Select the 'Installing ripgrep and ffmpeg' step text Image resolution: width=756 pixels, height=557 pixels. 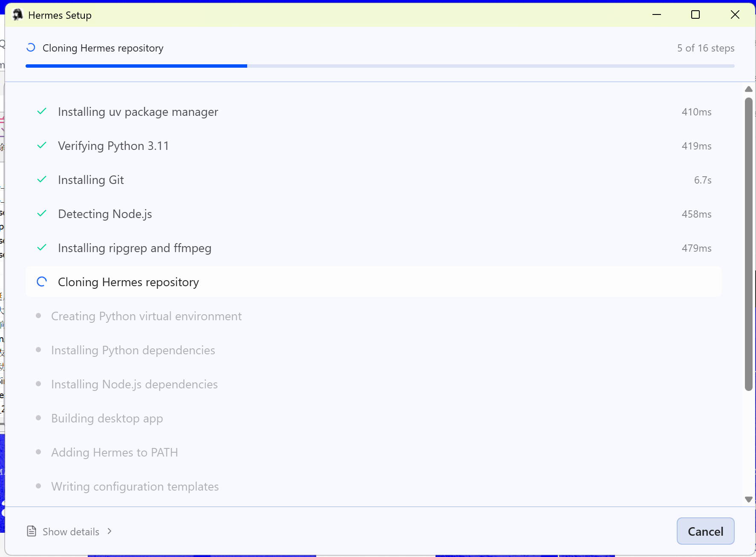tap(135, 248)
